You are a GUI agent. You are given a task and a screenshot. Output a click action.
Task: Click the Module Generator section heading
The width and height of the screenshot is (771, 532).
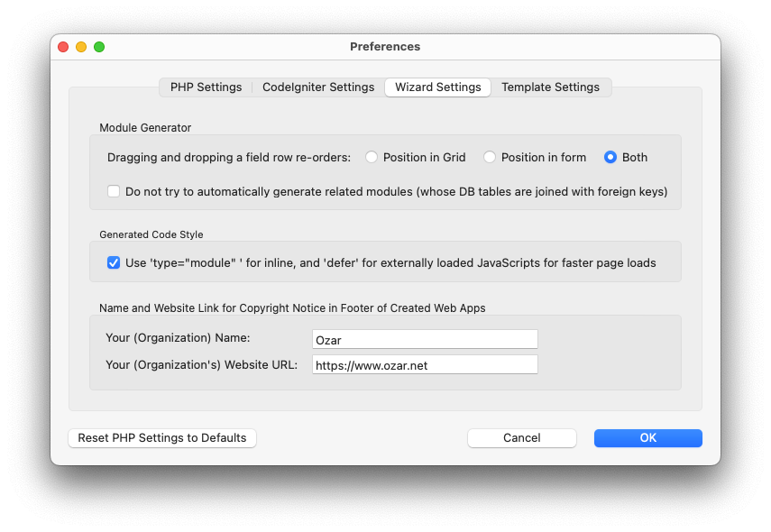click(145, 128)
